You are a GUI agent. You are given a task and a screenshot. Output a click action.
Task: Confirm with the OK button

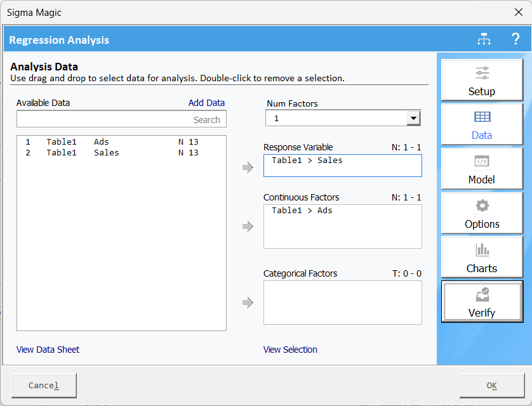tap(492, 385)
